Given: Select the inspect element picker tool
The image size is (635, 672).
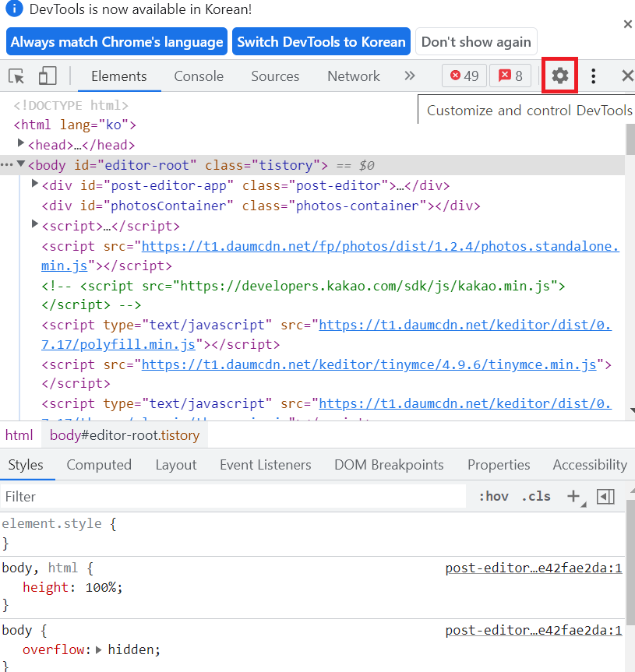Looking at the screenshot, I should pos(16,76).
